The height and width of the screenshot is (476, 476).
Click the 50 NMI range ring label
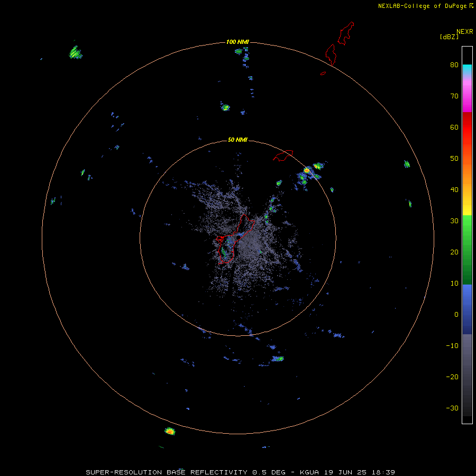(x=237, y=140)
